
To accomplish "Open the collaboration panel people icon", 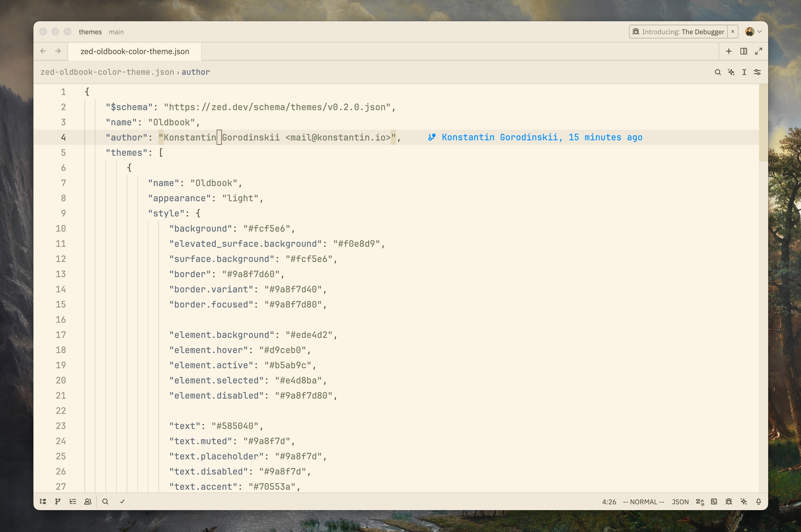I will [x=88, y=501].
